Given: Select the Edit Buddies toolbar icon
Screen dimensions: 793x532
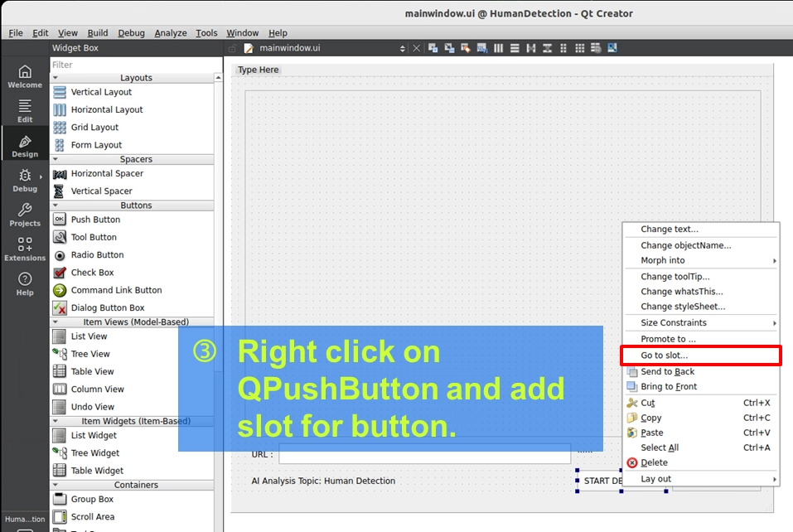Looking at the screenshot, I should [466, 48].
